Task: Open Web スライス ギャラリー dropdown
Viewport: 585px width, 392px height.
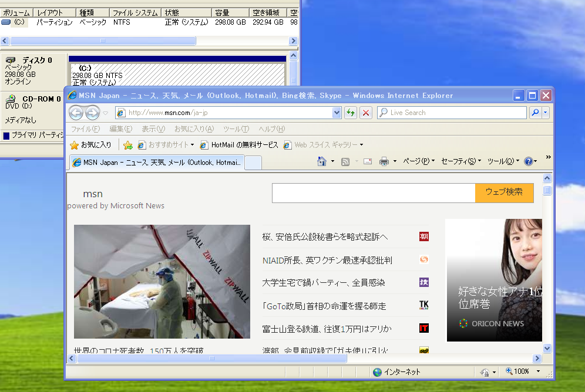Action: click(x=323, y=144)
